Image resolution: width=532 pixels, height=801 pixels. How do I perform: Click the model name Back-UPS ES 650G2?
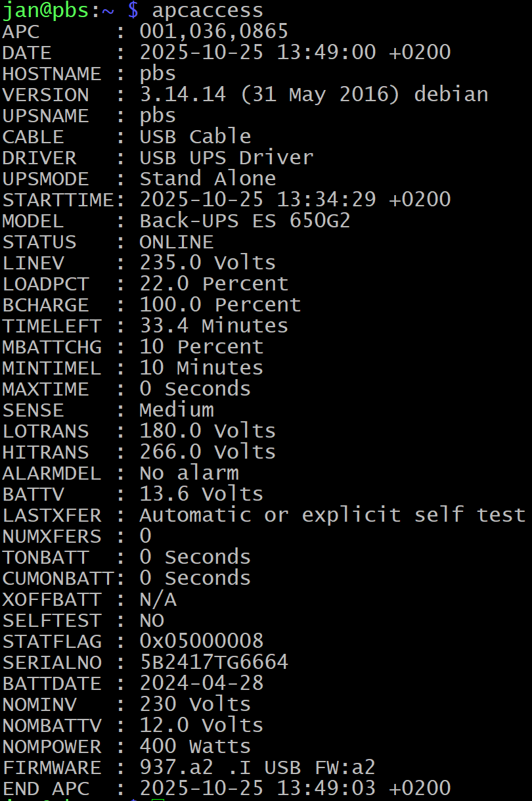(x=245, y=221)
